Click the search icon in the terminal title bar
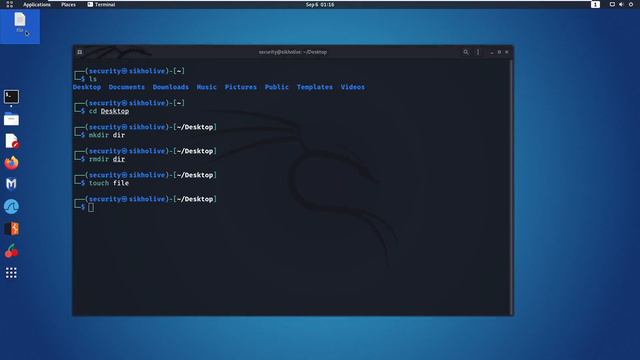This screenshot has width=640, height=360. [466, 52]
